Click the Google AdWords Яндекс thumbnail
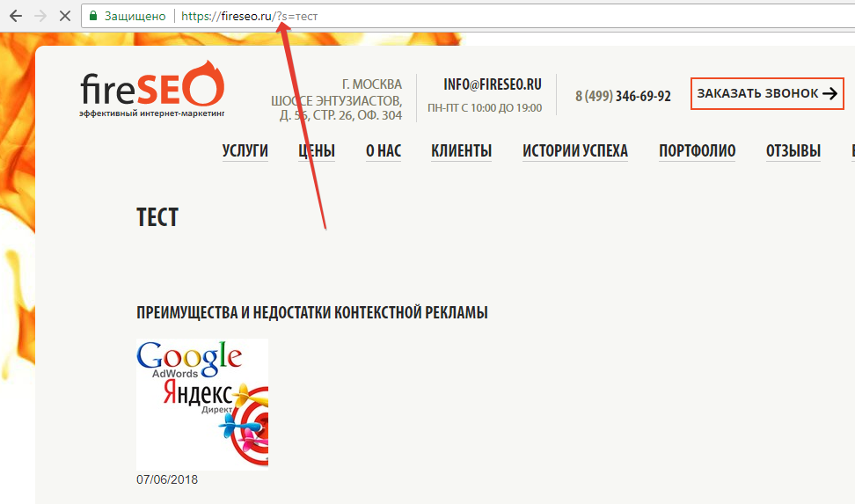The image size is (855, 504). tap(202, 405)
